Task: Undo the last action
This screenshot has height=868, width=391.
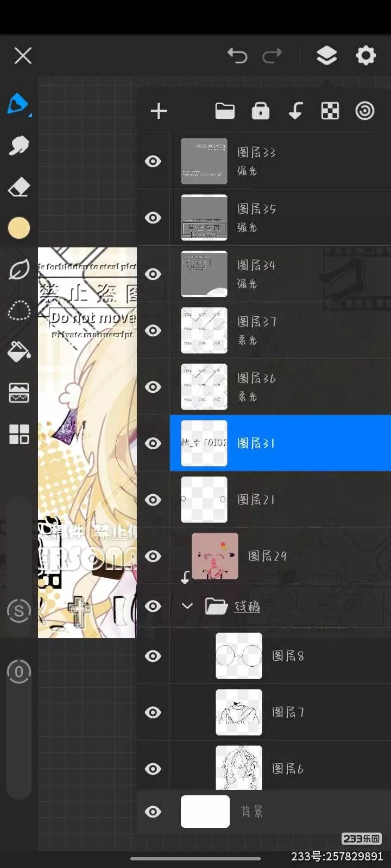Action: coord(237,55)
